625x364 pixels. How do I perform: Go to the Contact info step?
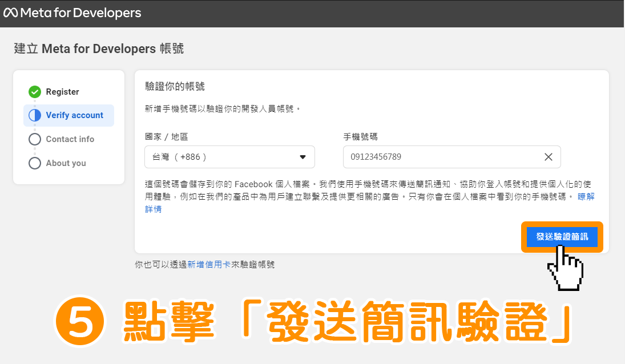(69, 139)
